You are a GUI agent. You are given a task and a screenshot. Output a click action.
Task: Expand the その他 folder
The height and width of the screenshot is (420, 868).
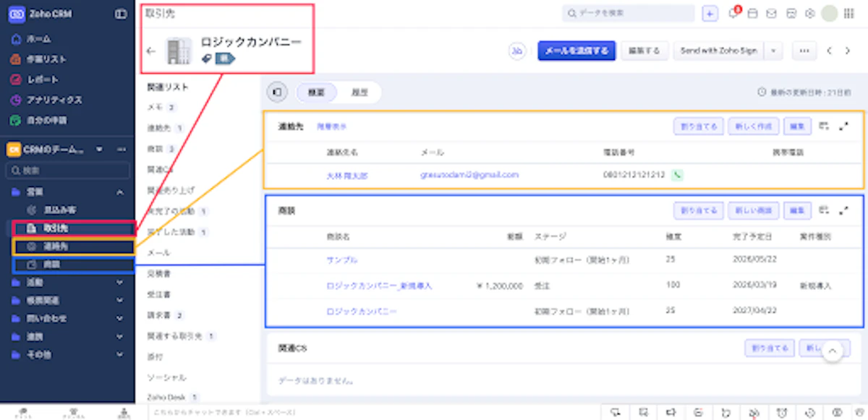coord(120,355)
